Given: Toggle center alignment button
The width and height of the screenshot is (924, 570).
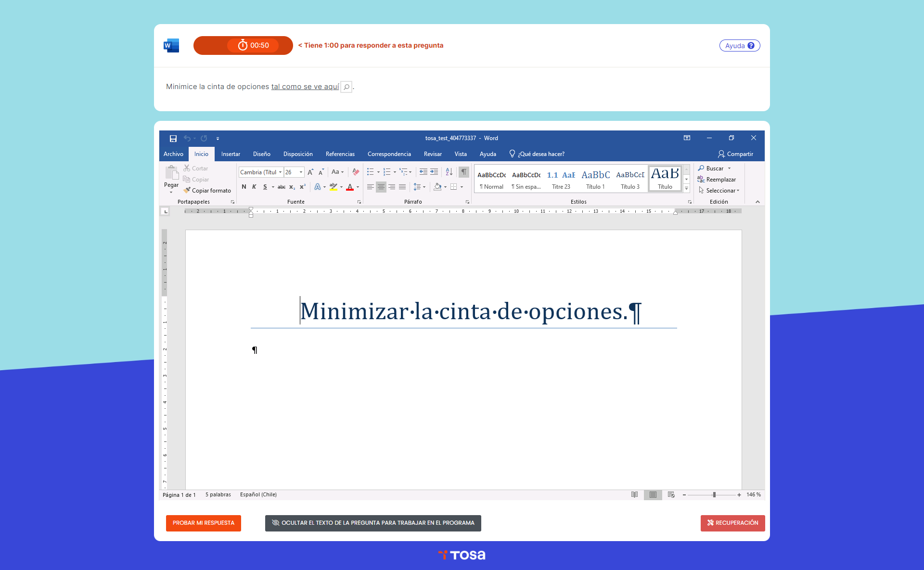Looking at the screenshot, I should click(x=381, y=187).
